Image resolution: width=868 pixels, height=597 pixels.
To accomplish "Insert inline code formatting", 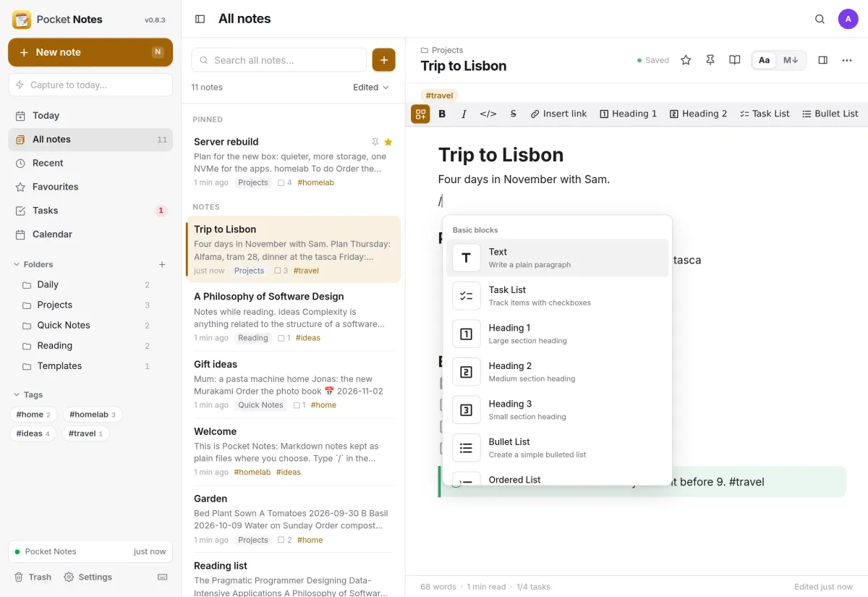I will coord(488,114).
